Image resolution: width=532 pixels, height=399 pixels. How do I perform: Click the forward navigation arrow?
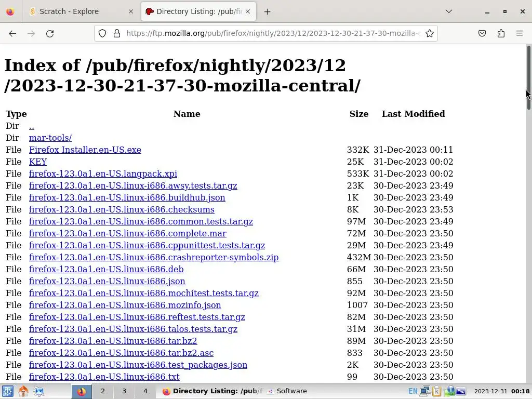31,33
